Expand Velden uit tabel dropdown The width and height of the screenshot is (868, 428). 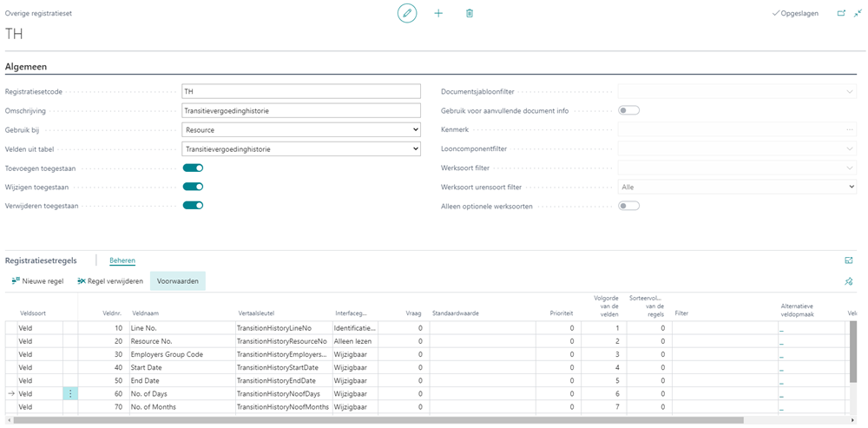[301, 149]
